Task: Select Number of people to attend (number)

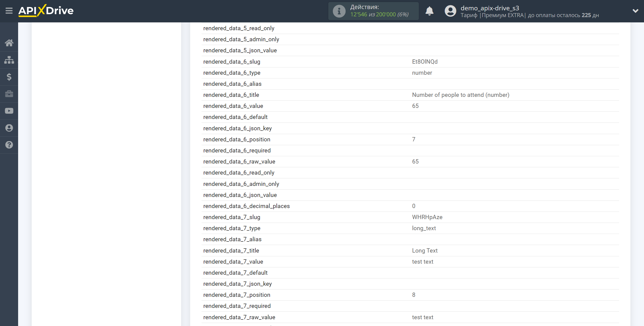Action: point(461,95)
